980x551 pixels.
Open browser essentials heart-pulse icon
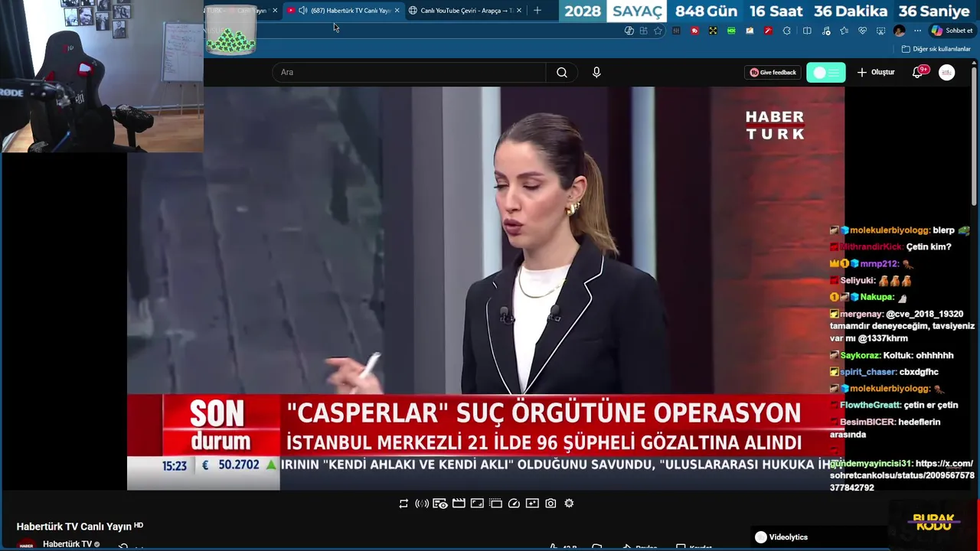(x=862, y=31)
